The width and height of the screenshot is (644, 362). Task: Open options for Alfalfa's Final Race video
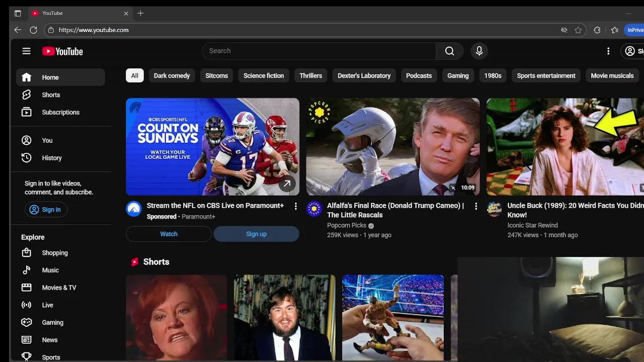coord(476,206)
